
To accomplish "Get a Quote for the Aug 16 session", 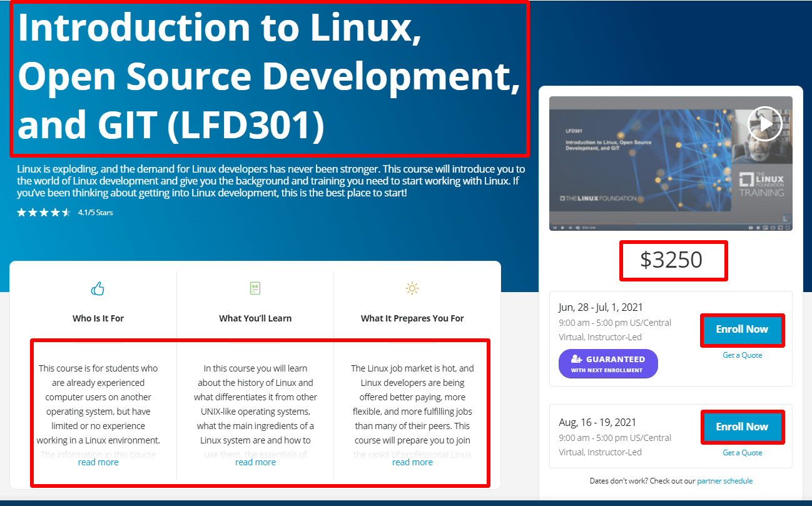I will pos(743,453).
